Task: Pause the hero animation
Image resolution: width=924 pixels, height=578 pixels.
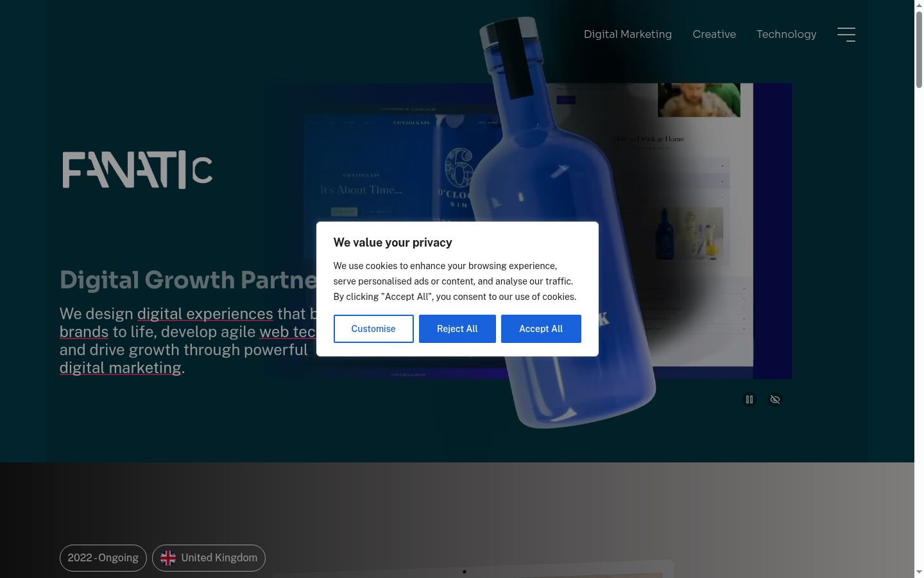Action: coord(749,399)
